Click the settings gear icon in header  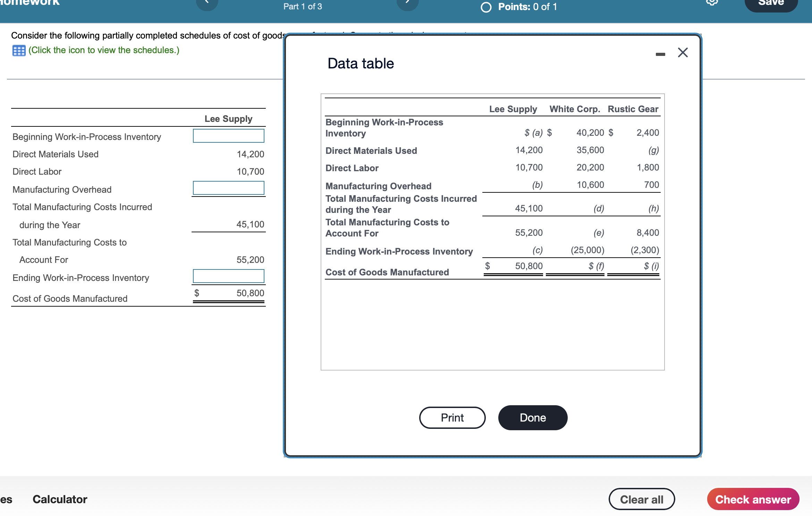[x=712, y=3]
